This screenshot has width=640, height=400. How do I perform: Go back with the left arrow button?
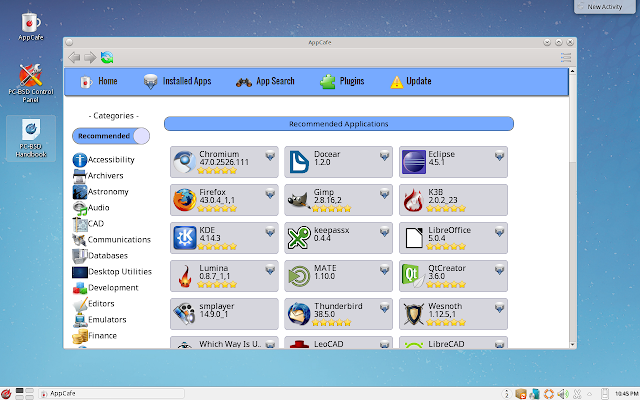coord(74,58)
